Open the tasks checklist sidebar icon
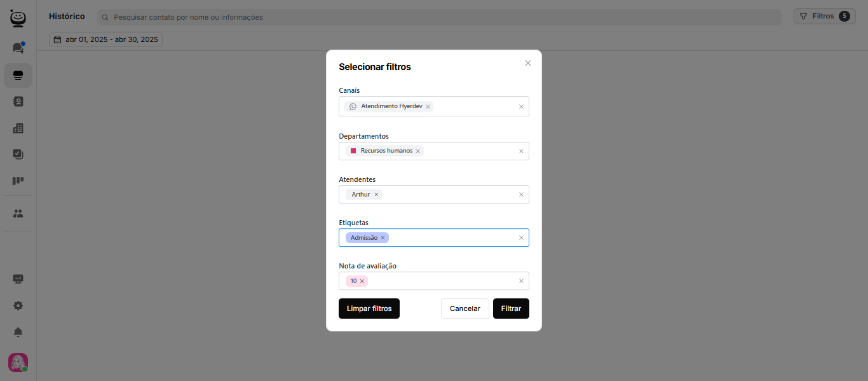 tap(18, 154)
